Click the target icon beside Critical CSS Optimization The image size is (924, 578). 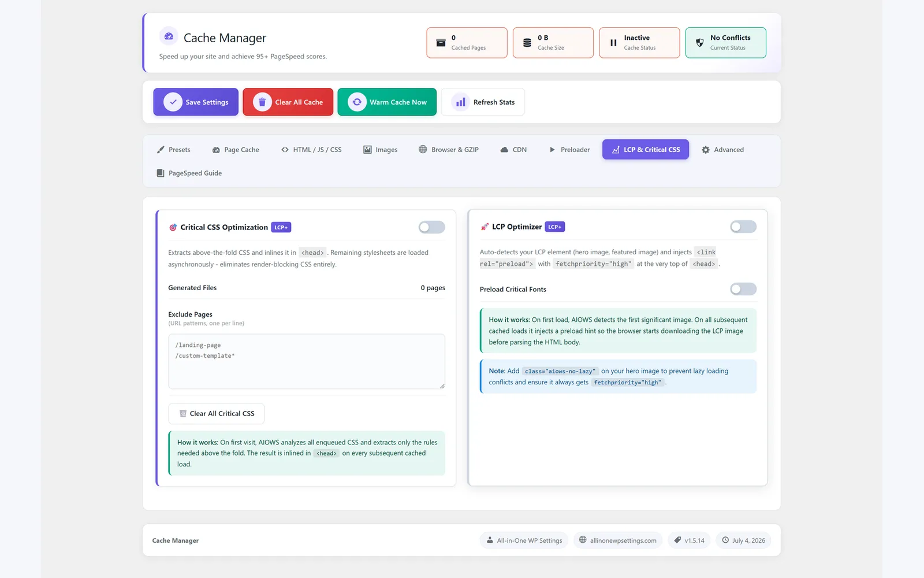click(x=173, y=227)
